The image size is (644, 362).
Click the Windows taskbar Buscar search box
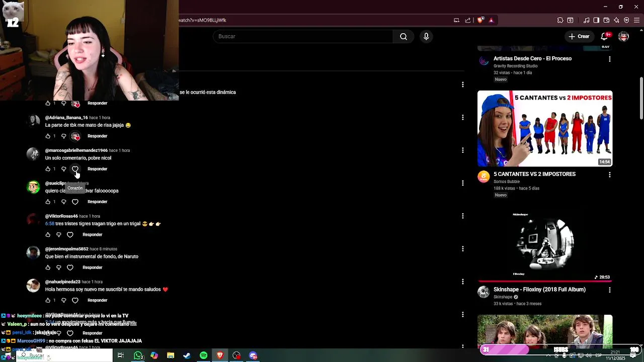point(65,355)
